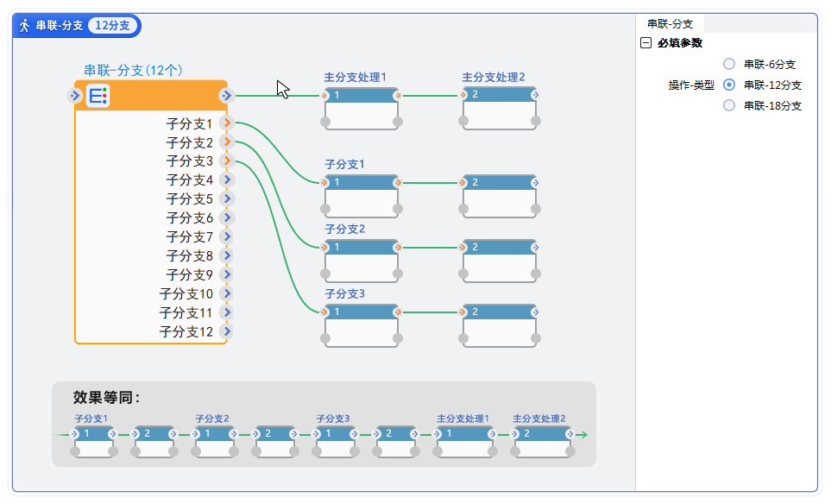This screenshot has width=831, height=504.
Task: Click the walking figure icon in the title badge
Action: (x=25, y=26)
